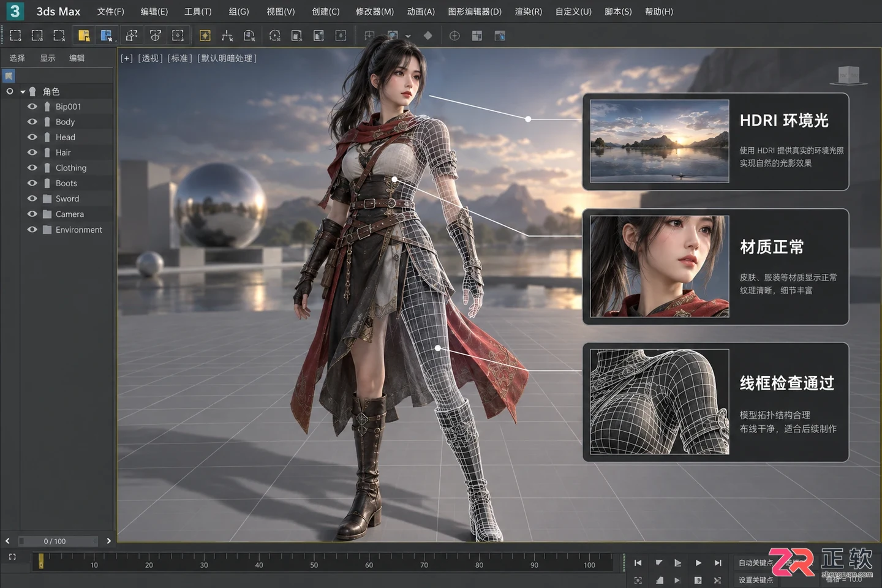The image size is (882, 588).
Task: Click the 线框检查通过 wireframe thumbnail
Action: point(660,402)
